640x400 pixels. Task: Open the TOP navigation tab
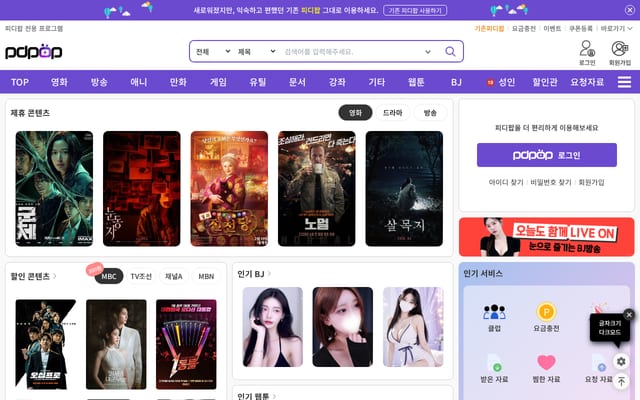pyautogui.click(x=20, y=82)
